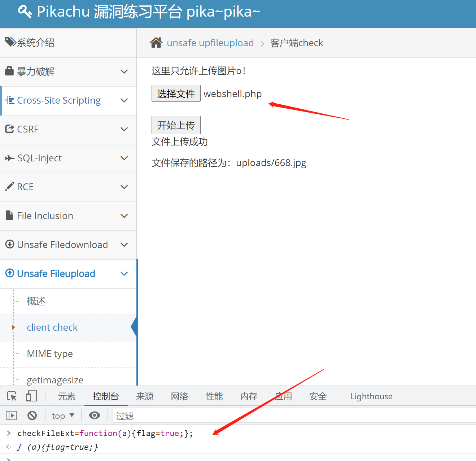
Task: Activate the DevTools inspect element picker
Action: (x=12, y=396)
